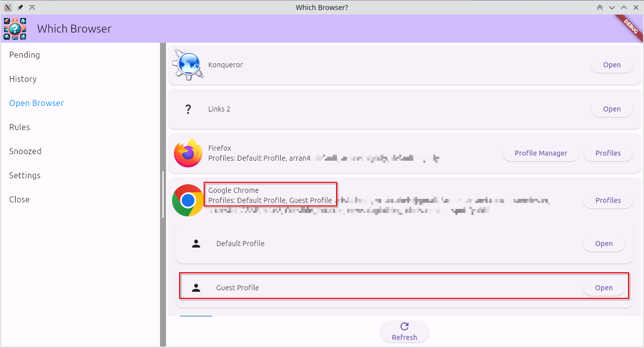
Task: Click the Konqueror browser icon
Action: 188,65
